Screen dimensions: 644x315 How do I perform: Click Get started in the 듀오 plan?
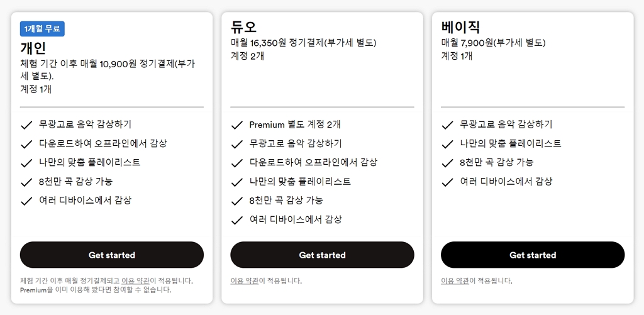click(x=322, y=255)
